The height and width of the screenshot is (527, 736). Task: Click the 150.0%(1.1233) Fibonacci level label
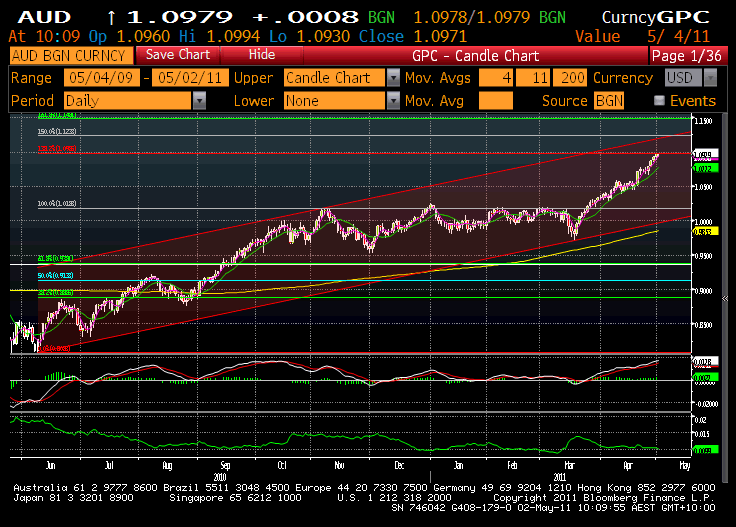57,131
